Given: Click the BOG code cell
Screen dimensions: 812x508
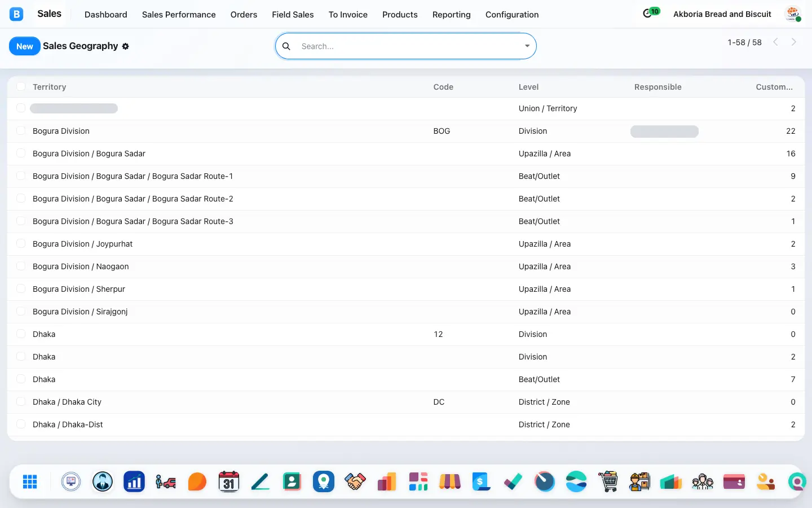Looking at the screenshot, I should (x=442, y=131).
